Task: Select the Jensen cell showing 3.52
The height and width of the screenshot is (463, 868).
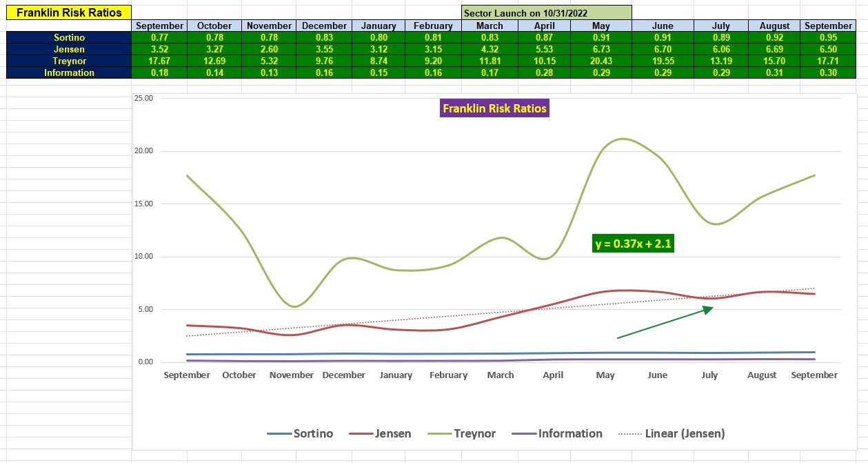Action: (159, 49)
